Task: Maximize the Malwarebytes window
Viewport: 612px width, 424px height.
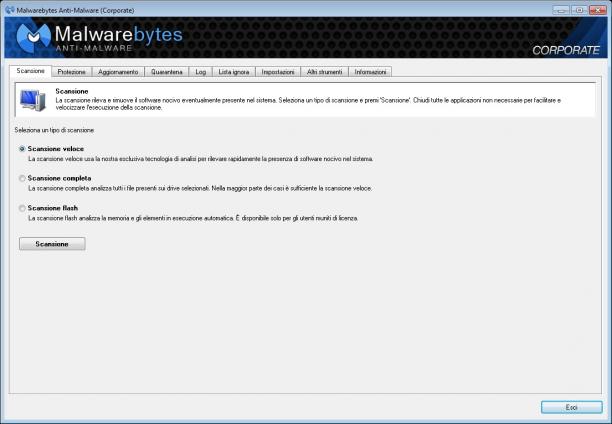Action: coord(580,10)
